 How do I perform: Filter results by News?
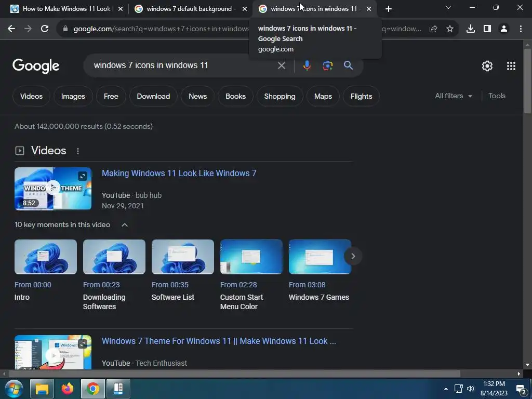point(198,96)
